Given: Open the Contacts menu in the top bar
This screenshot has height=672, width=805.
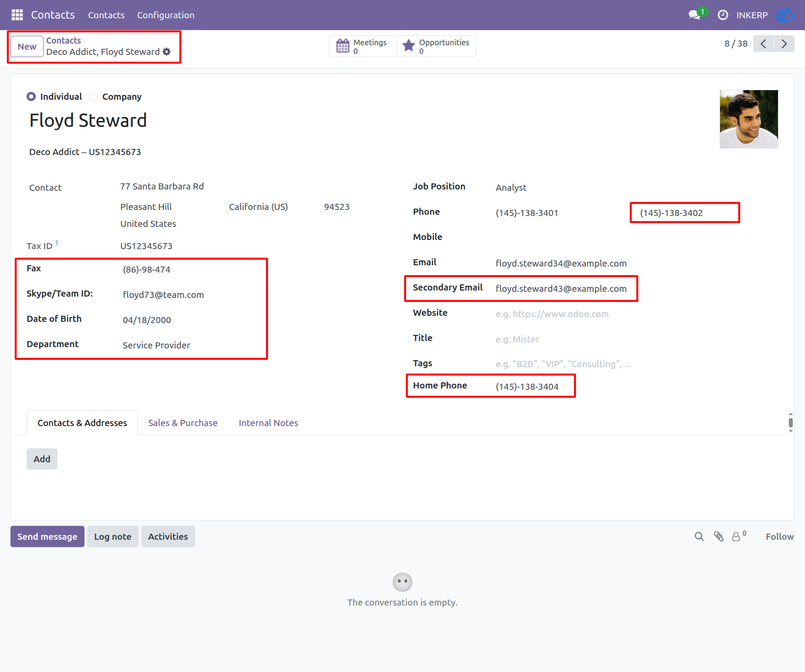Looking at the screenshot, I should [x=106, y=15].
